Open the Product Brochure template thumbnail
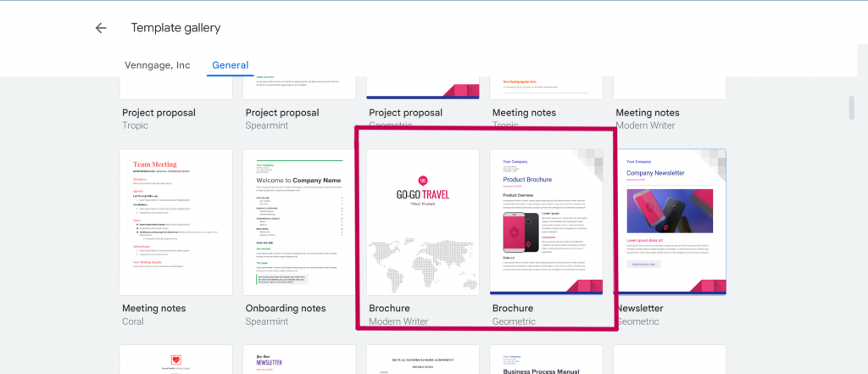Image resolution: width=868 pixels, height=374 pixels. 547,222
